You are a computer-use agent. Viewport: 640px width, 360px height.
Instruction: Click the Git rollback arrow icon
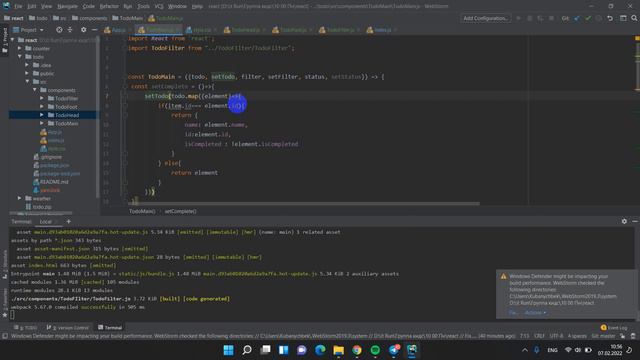pyautogui.click(x=610, y=18)
